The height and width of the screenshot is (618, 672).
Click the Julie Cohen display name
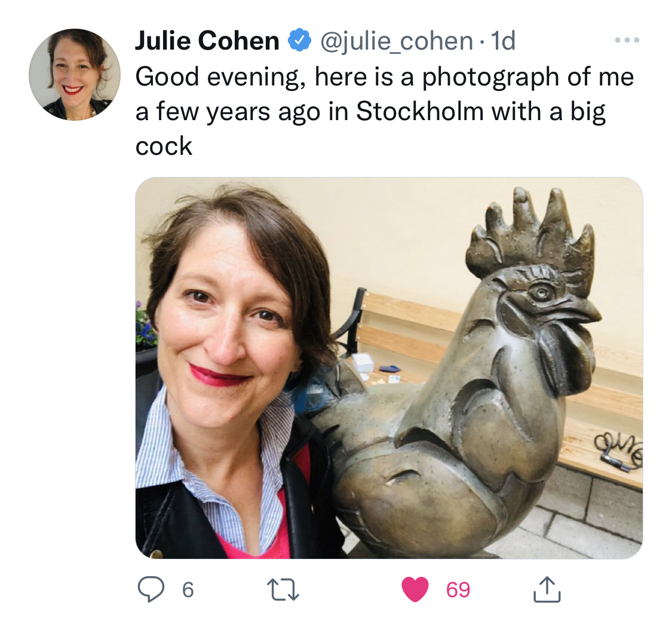point(207,41)
